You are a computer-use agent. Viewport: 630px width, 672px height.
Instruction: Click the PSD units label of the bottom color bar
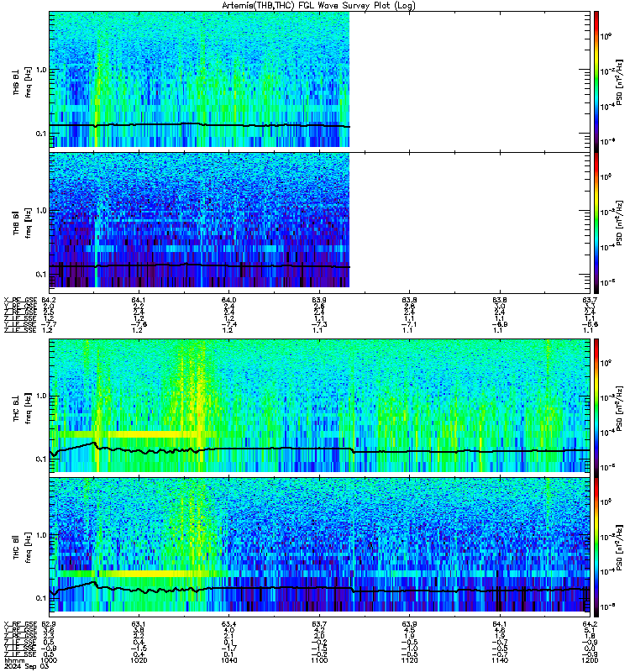(620, 548)
